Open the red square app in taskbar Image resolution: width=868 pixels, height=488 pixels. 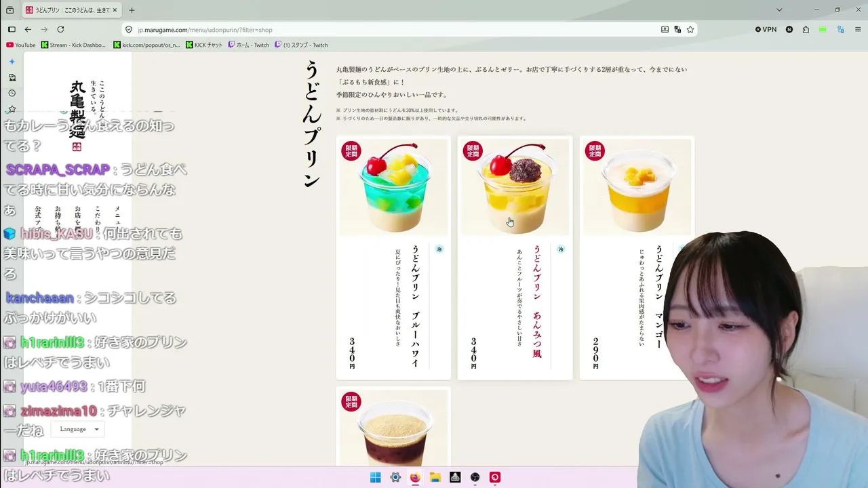click(x=495, y=477)
